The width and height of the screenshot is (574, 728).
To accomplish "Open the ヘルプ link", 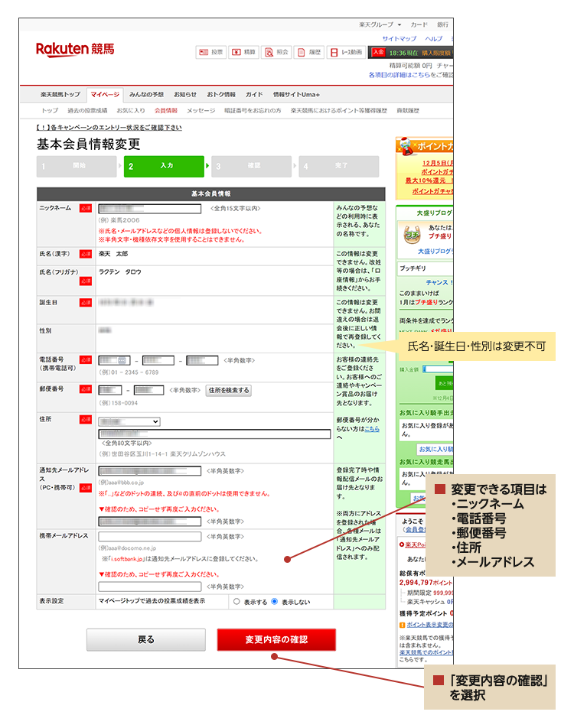I will [x=434, y=38].
